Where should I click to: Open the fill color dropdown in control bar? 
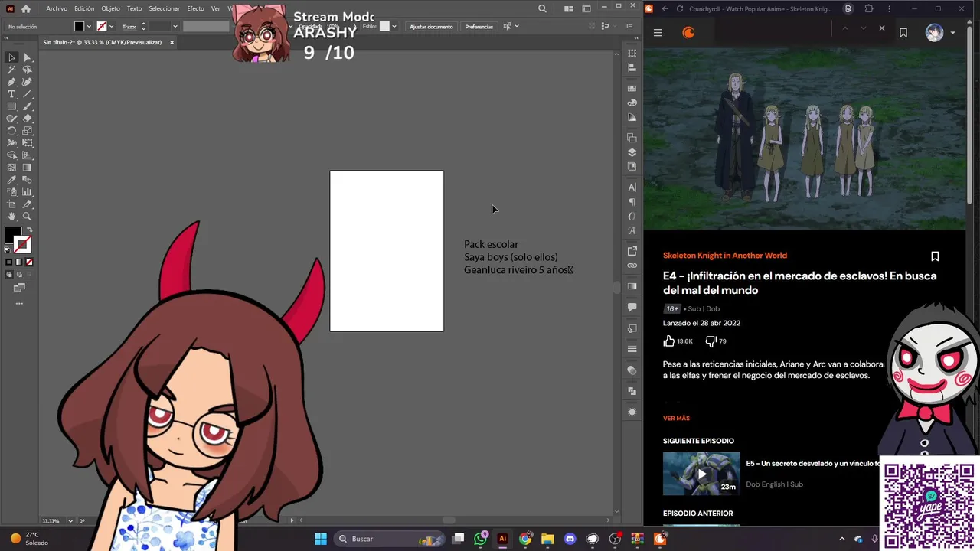89,27
